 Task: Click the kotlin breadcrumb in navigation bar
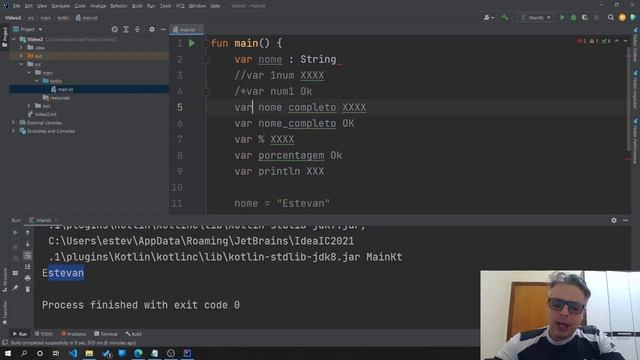[63, 18]
